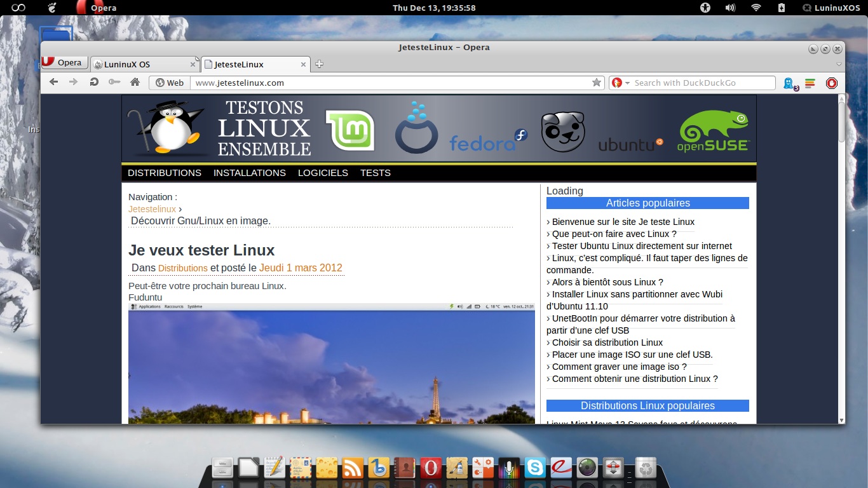Click the address bar URL field
Image resolution: width=868 pixels, height=488 pixels.
pos(390,83)
